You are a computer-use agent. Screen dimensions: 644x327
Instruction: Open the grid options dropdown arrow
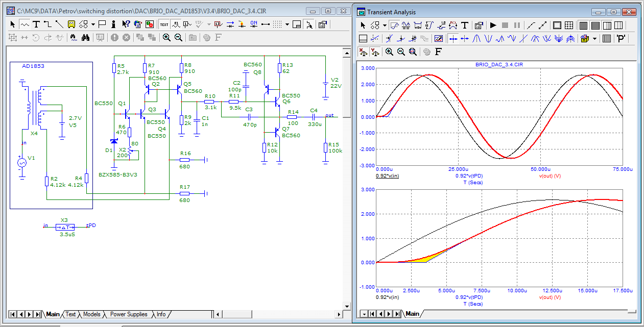[287, 24]
